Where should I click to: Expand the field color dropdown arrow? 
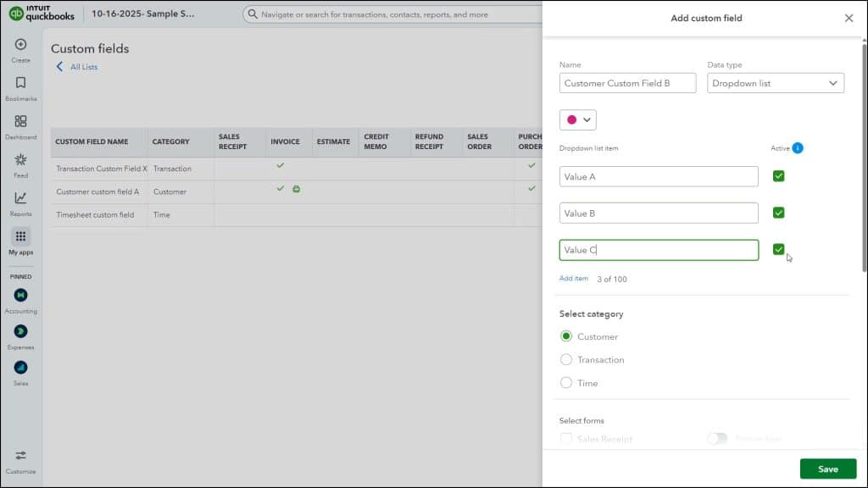(x=585, y=119)
